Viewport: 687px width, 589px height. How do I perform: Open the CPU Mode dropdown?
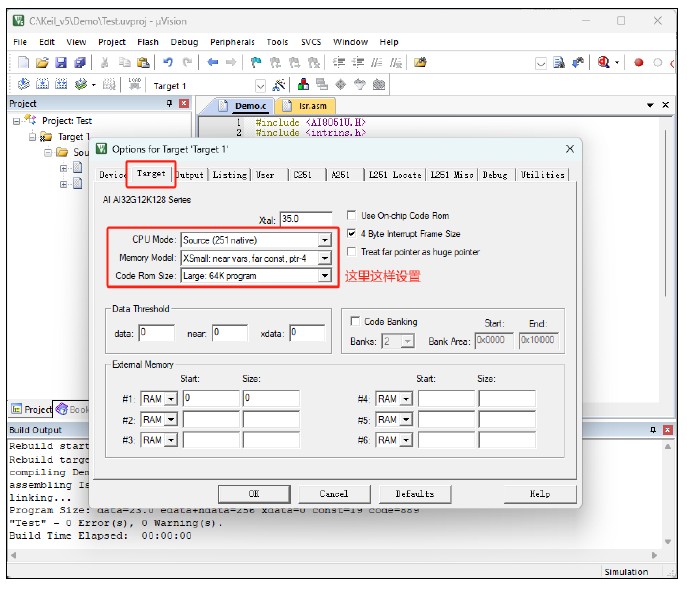[324, 240]
